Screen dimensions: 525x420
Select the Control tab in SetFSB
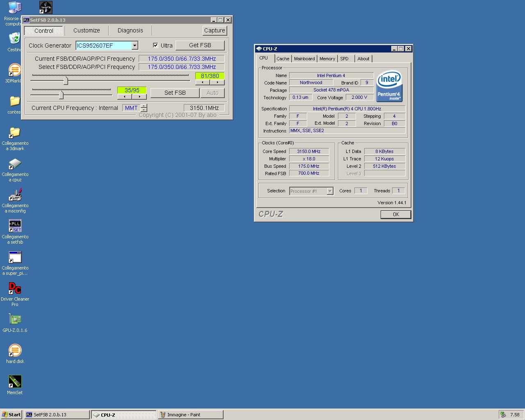(44, 31)
